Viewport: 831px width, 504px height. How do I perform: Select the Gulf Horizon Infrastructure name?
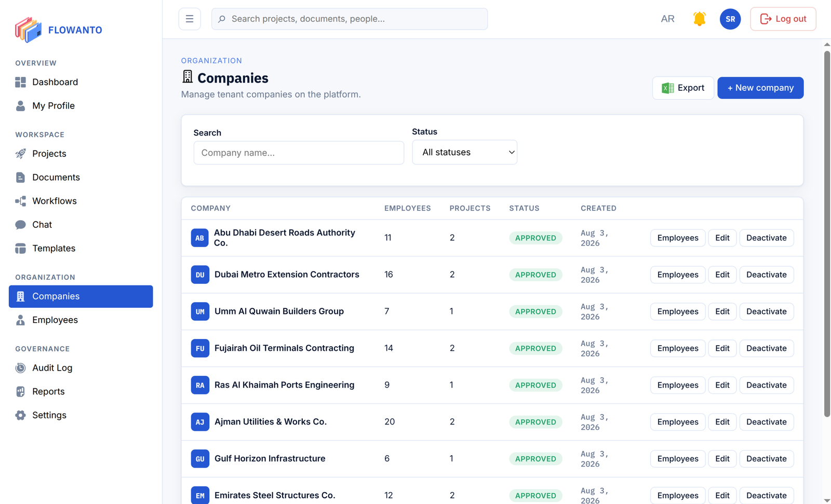(270, 459)
